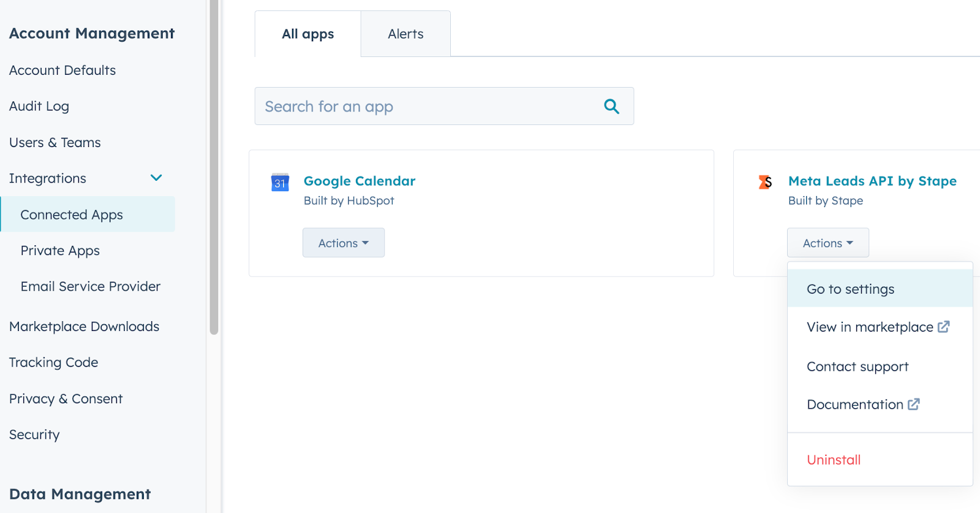Open Marketplace Downloads page
980x513 pixels.
[85, 327]
